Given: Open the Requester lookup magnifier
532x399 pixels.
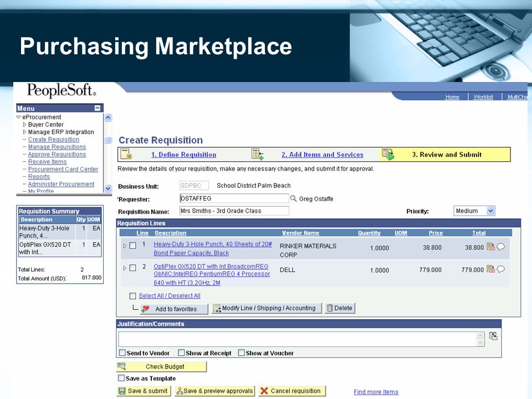Looking at the screenshot, I should click(x=294, y=198).
